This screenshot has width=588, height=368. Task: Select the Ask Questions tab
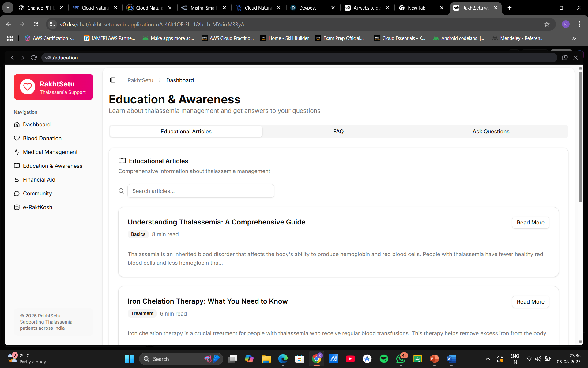[x=491, y=131]
